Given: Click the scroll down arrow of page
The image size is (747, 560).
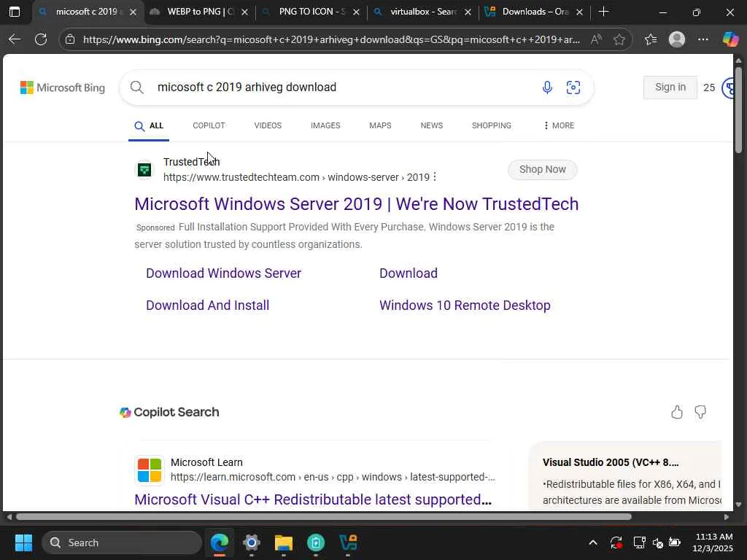Looking at the screenshot, I should [x=738, y=505].
